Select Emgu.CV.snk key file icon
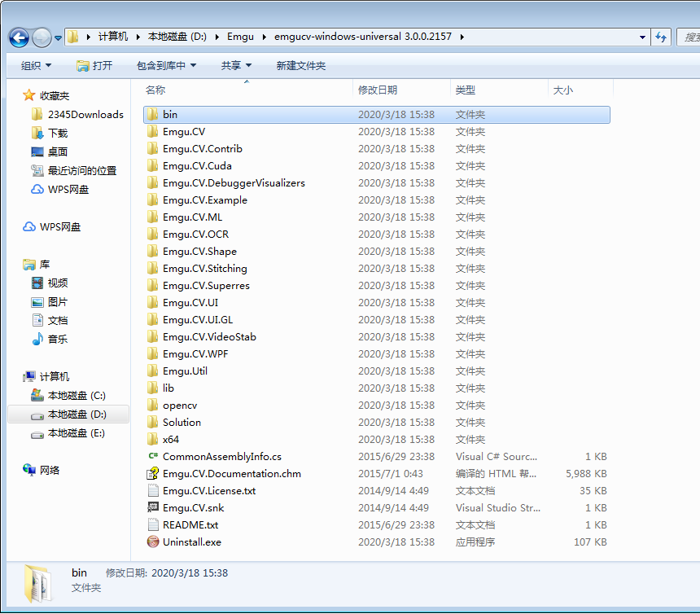This screenshot has height=614, width=700. point(153,507)
